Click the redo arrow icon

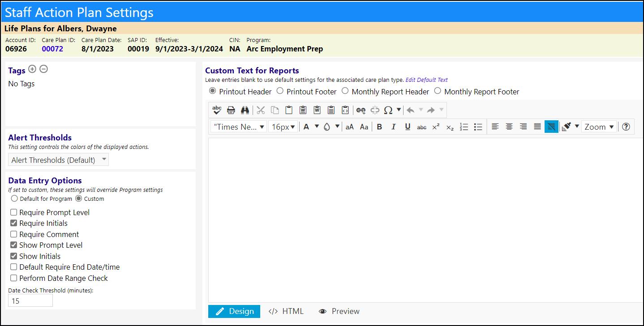point(431,110)
